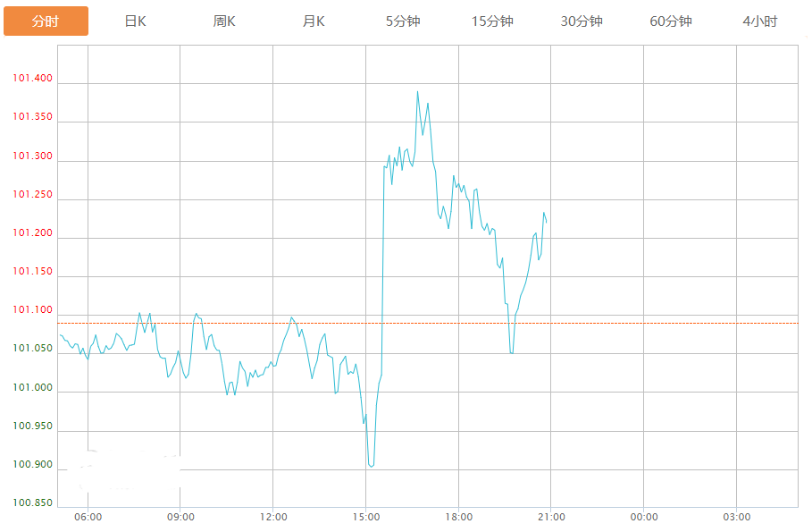
Task: Click the lowest trough of the price line
Action: 371,466
